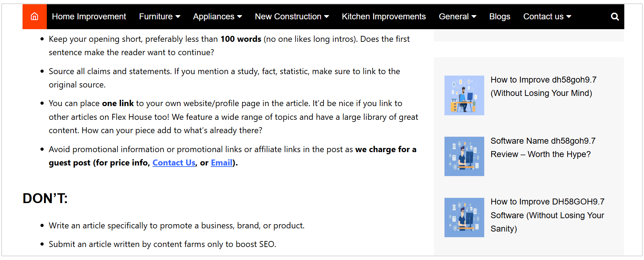Click the third recent post thumbnail

click(x=464, y=217)
